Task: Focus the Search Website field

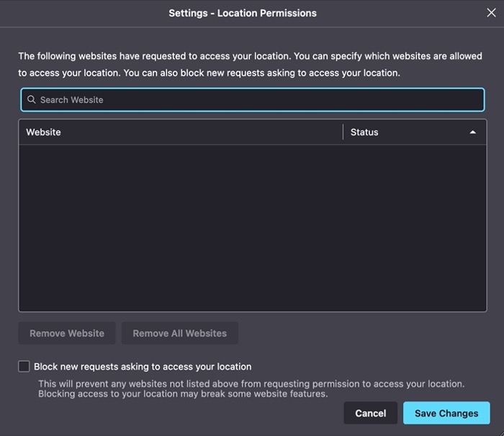Action: (x=252, y=100)
